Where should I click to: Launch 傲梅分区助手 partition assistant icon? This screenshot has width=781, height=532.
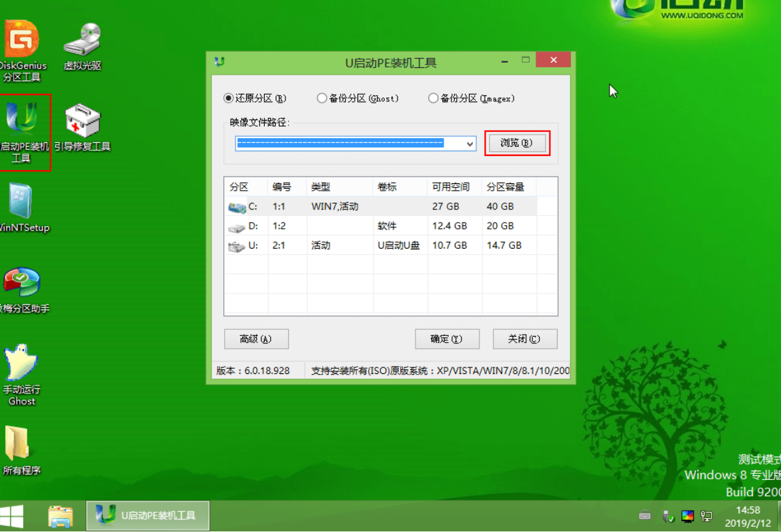pyautogui.click(x=23, y=290)
